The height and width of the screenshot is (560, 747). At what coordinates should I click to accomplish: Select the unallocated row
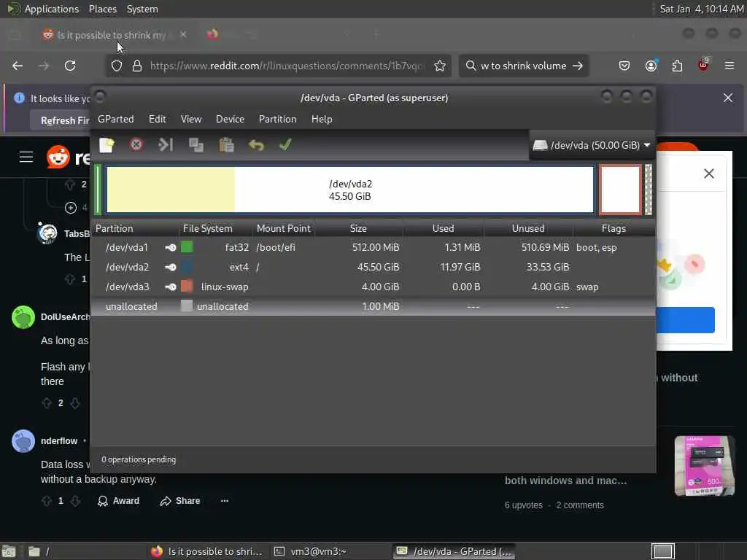point(373,306)
